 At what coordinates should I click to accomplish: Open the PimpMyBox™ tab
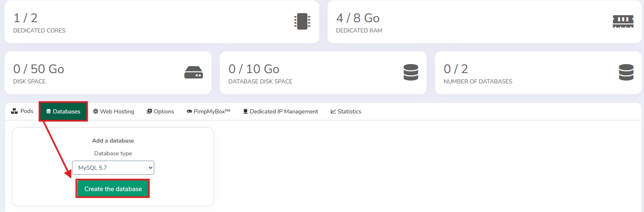(208, 111)
